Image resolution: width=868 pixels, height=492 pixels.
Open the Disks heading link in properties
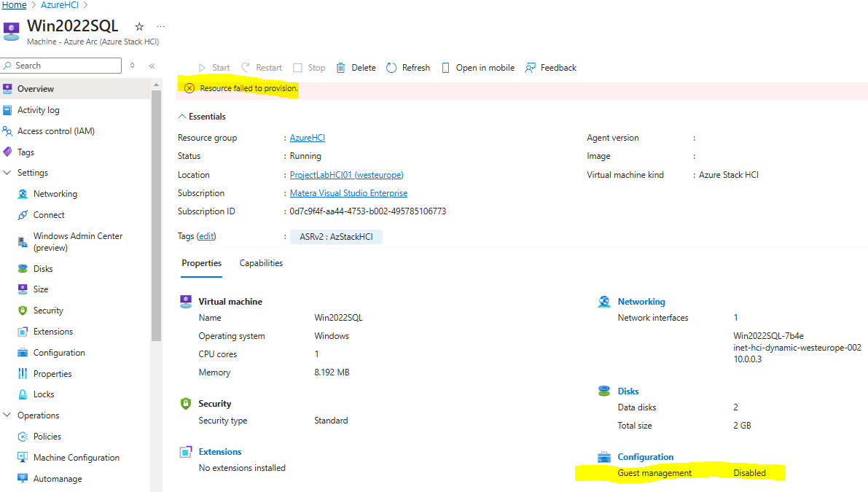tap(628, 391)
